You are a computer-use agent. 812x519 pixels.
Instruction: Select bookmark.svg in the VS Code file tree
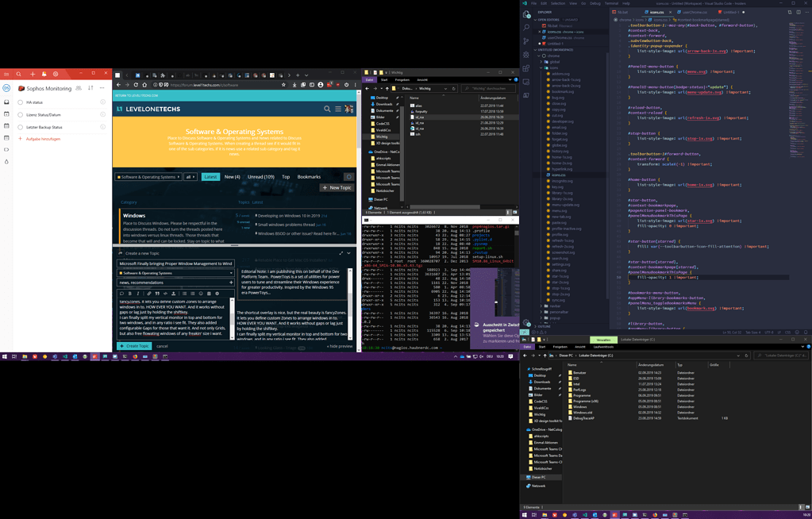(563, 92)
